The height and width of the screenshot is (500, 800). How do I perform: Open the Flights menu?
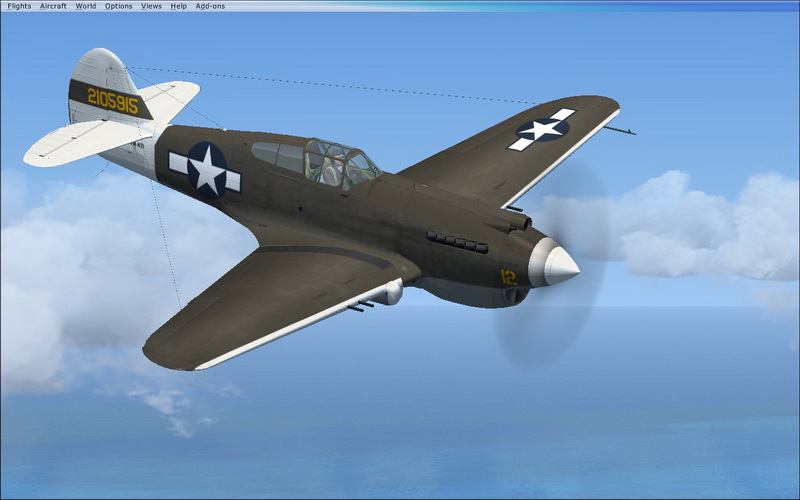[x=19, y=6]
